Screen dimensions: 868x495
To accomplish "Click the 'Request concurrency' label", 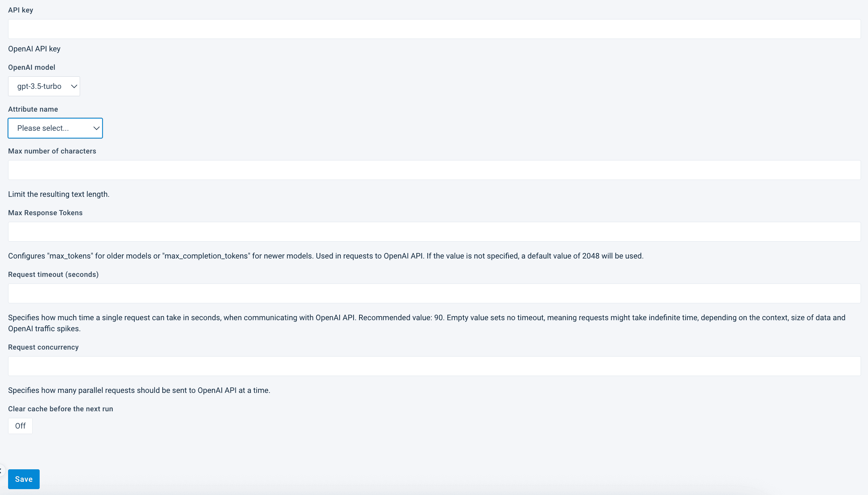I will click(x=43, y=347).
